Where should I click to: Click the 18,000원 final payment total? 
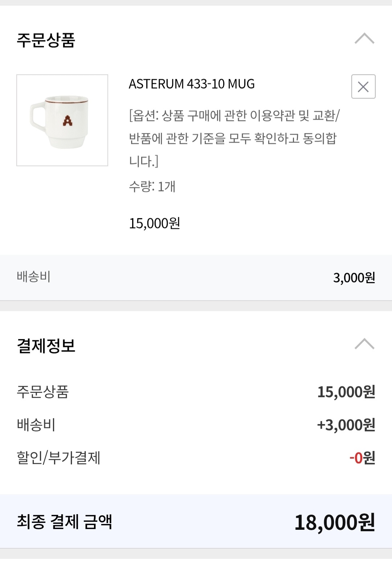[x=334, y=522]
